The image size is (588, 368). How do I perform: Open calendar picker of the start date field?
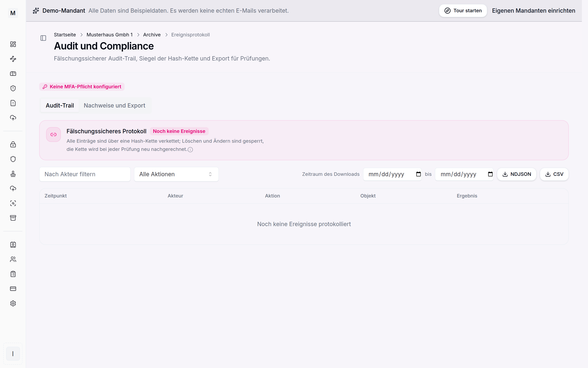click(x=418, y=174)
